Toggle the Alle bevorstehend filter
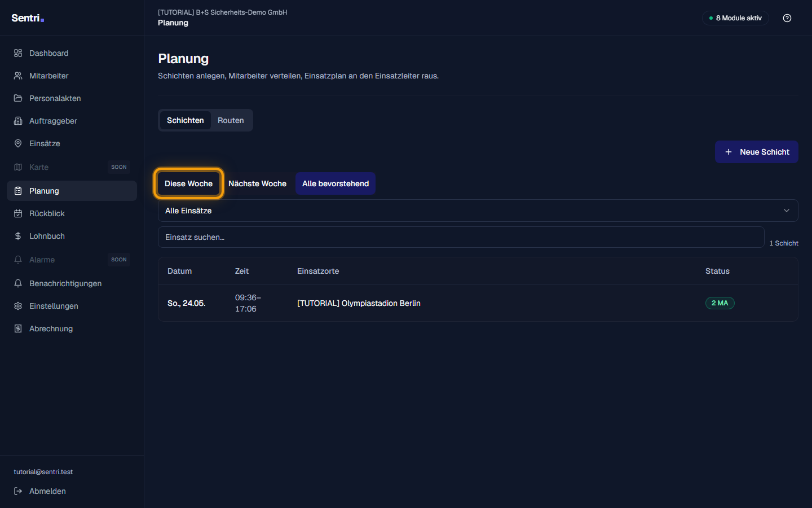This screenshot has height=508, width=812. click(336, 183)
